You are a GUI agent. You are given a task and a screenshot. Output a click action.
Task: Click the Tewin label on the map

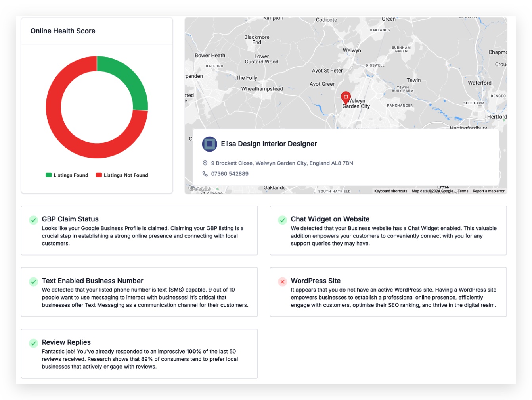413,80
